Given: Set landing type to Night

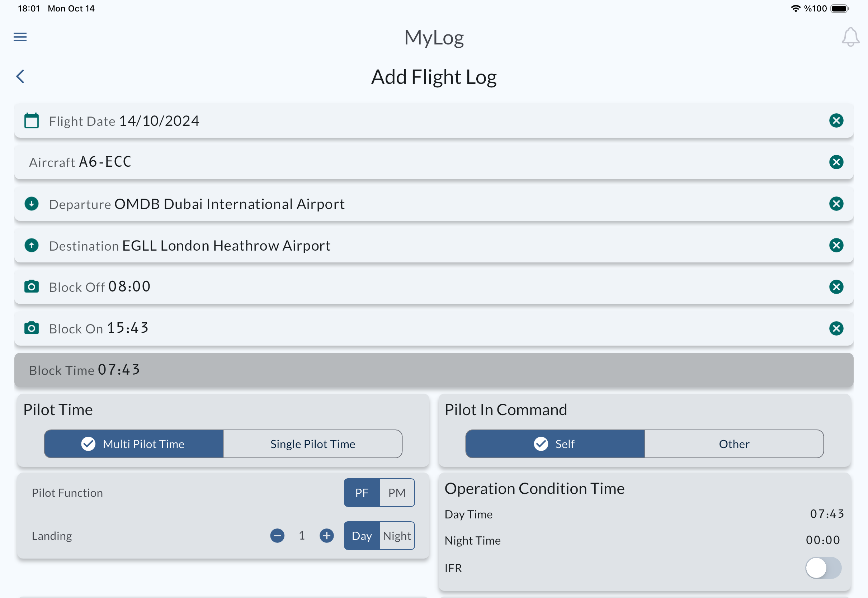Looking at the screenshot, I should pyautogui.click(x=397, y=536).
